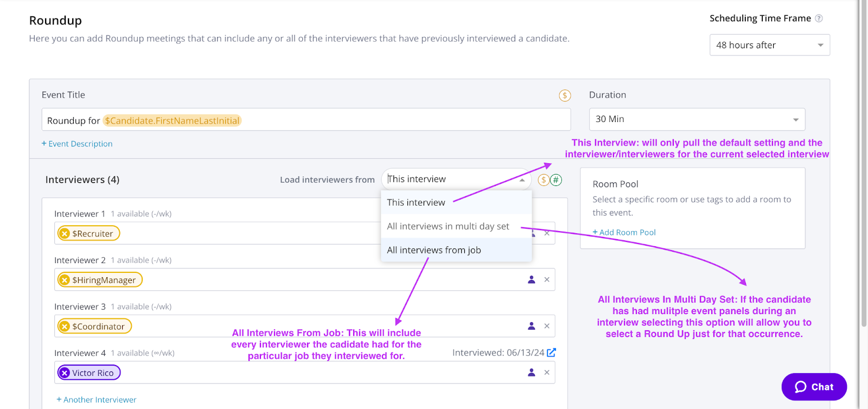The image size is (868, 409).
Task: Select All interviews in multi day set
Action: click(x=448, y=226)
